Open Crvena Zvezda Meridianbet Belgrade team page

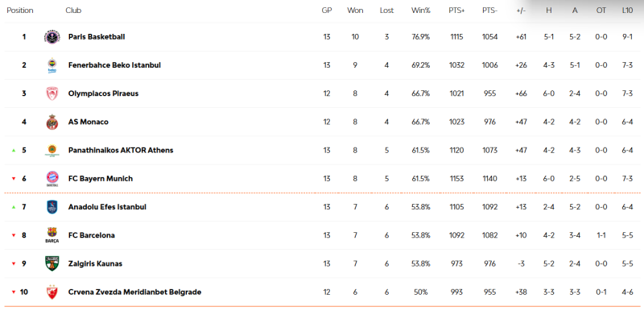(134, 292)
